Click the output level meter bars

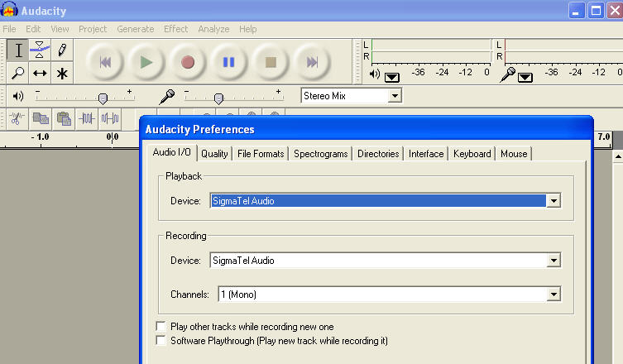click(x=431, y=50)
